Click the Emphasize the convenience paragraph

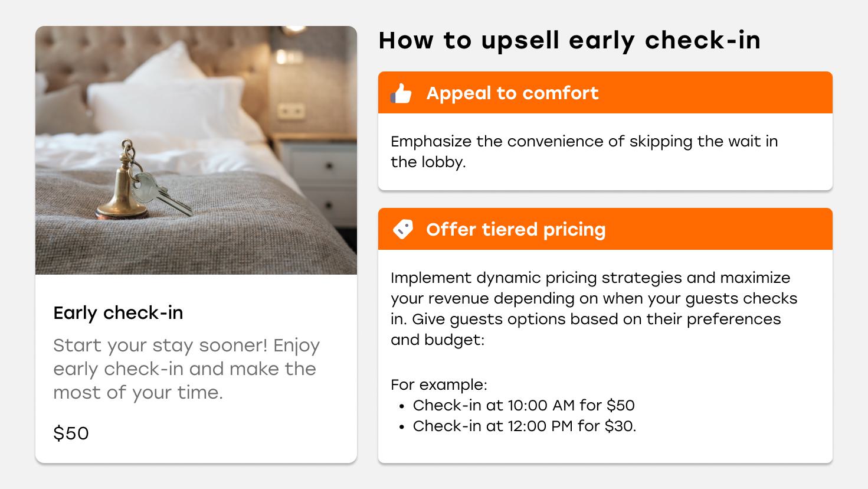click(x=584, y=151)
